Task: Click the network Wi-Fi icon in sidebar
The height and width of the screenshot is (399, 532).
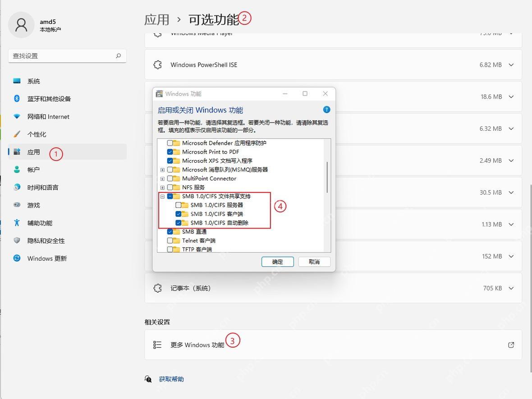Action: 17,116
